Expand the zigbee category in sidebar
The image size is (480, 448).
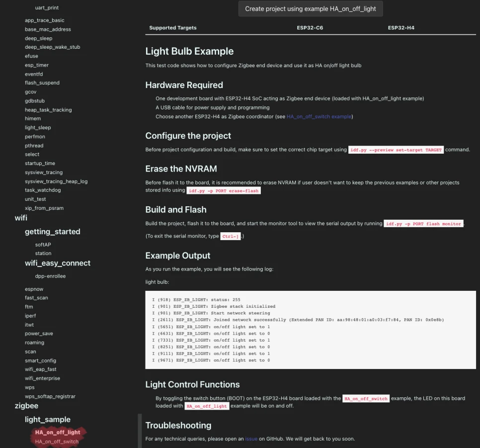pos(26,406)
